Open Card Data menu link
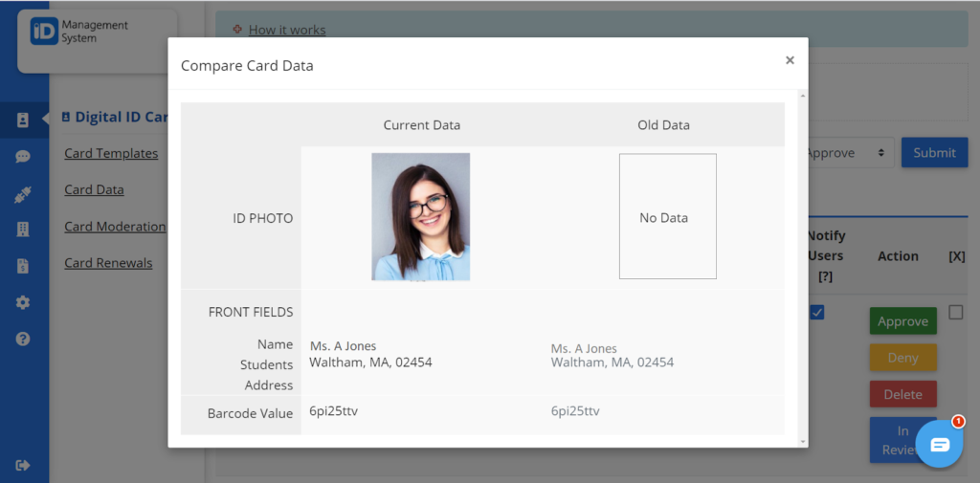 tap(94, 190)
